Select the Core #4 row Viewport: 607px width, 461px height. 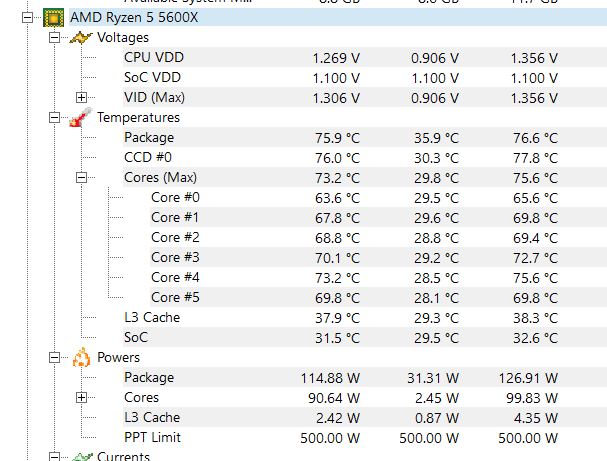tap(379, 278)
